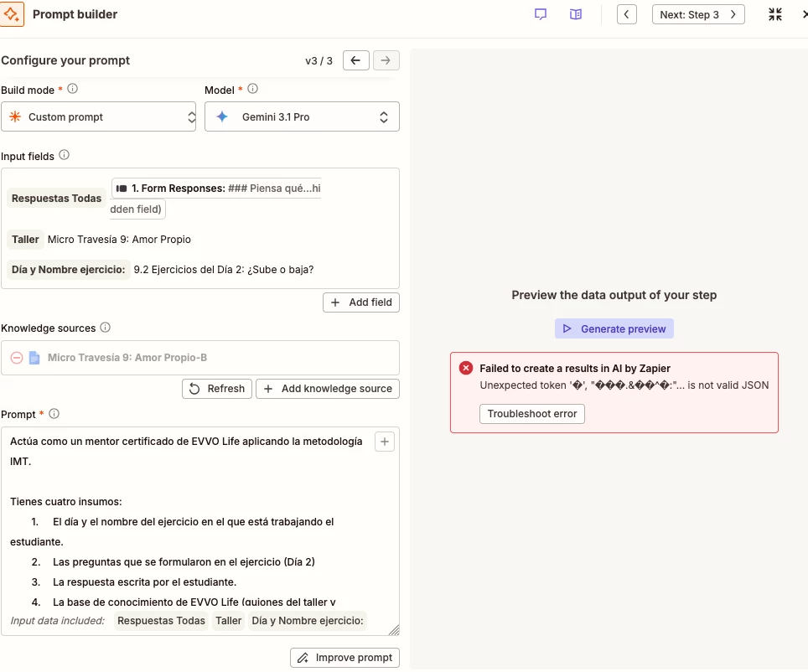Click the Troubleshoot error button
This screenshot has height=672, width=808.
(x=531, y=414)
